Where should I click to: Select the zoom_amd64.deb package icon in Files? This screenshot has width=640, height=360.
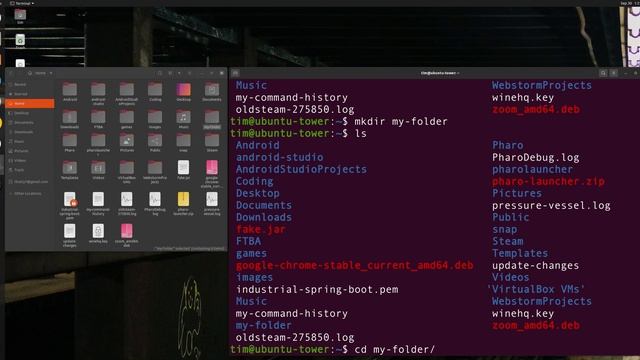pos(127,231)
